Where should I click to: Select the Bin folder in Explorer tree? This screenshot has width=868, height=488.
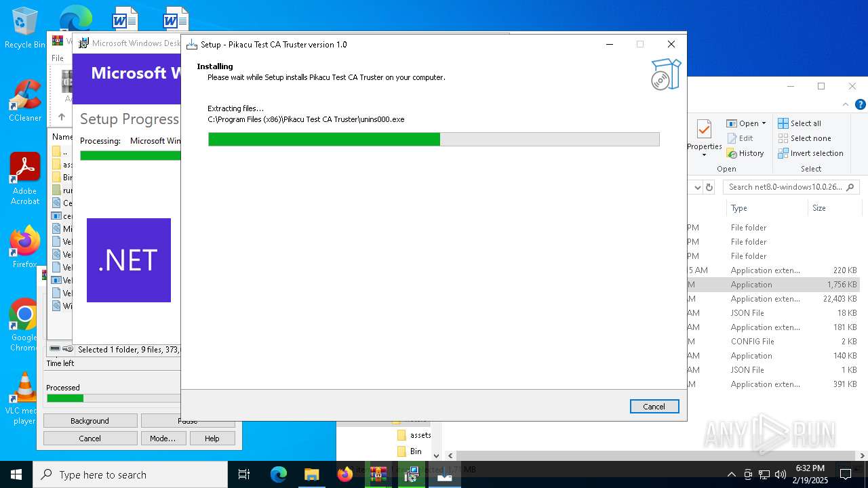point(409,451)
